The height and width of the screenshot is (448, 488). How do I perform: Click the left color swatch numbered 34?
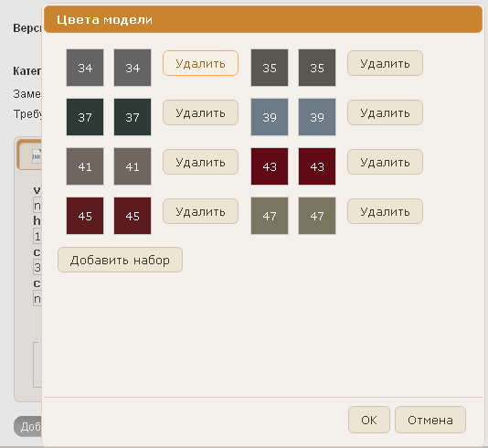[x=85, y=68]
